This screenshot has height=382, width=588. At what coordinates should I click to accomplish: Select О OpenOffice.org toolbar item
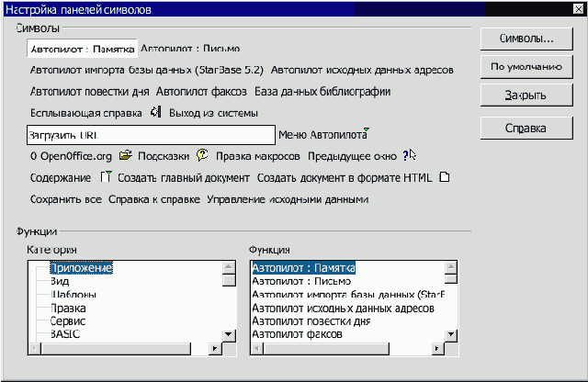[71, 156]
